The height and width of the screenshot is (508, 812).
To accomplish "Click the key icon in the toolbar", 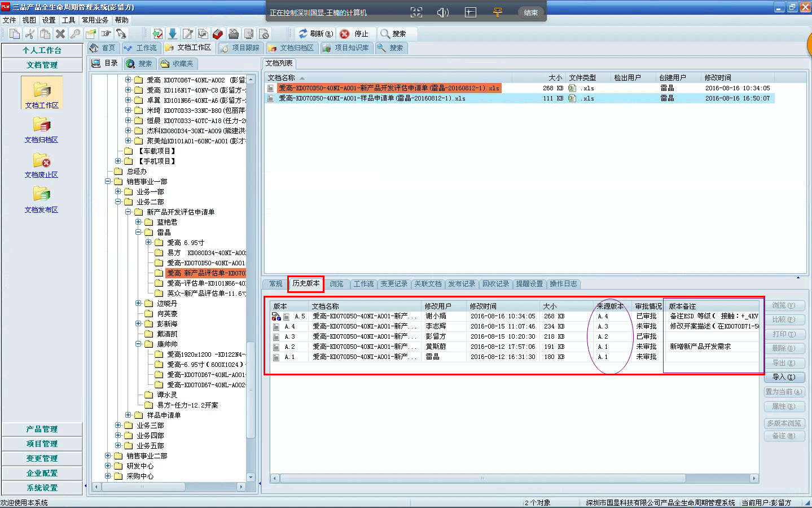I will point(75,34).
